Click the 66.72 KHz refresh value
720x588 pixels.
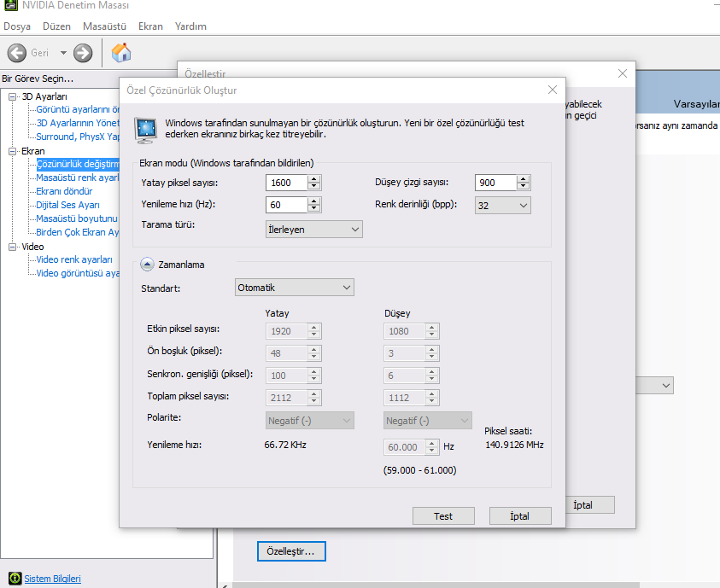(285, 445)
